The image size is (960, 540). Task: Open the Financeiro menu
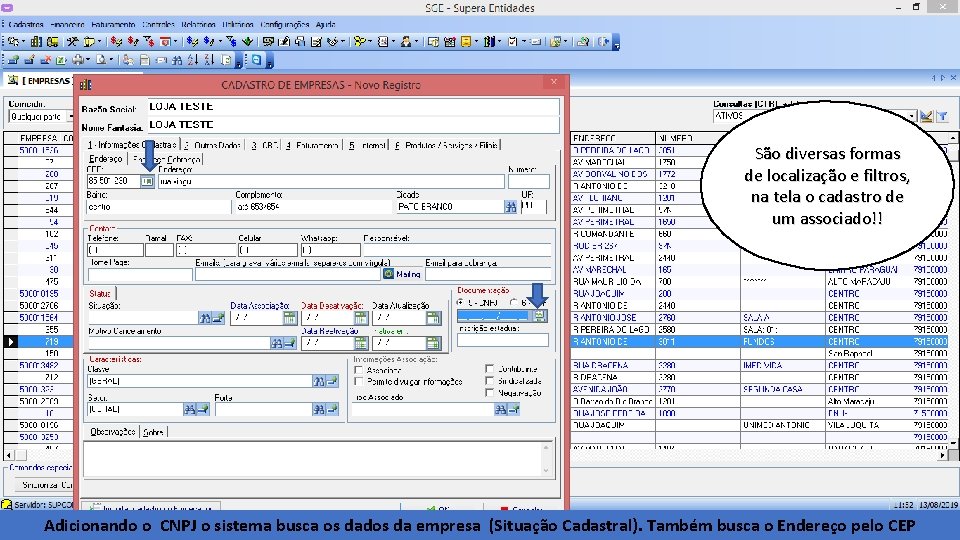pos(67,24)
